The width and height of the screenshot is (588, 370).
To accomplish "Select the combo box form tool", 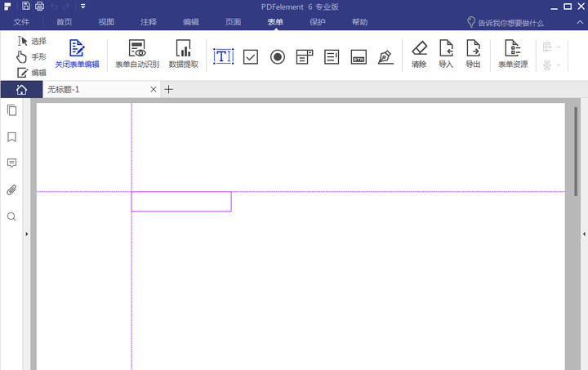I will coord(305,57).
